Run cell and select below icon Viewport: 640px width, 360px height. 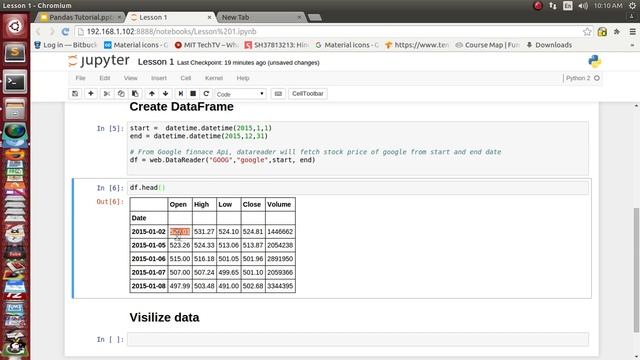point(181,93)
